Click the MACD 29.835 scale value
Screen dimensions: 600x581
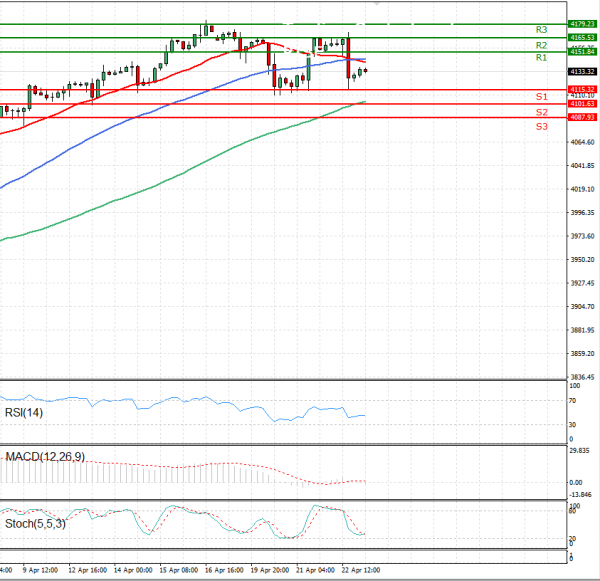click(x=579, y=451)
